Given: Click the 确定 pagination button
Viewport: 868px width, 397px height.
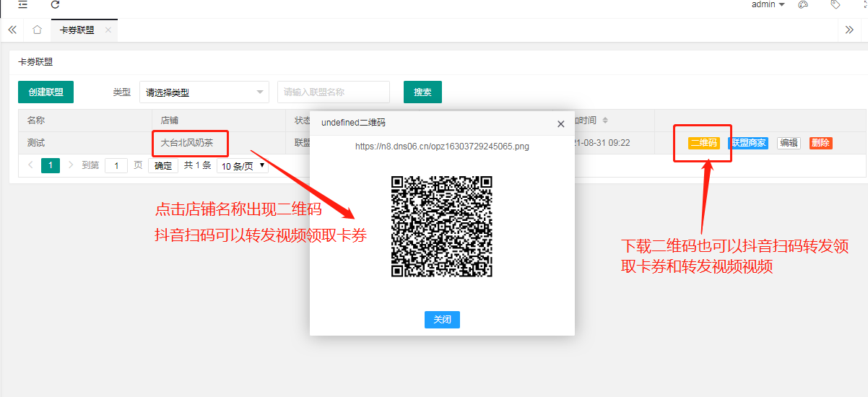Looking at the screenshot, I should [x=164, y=165].
